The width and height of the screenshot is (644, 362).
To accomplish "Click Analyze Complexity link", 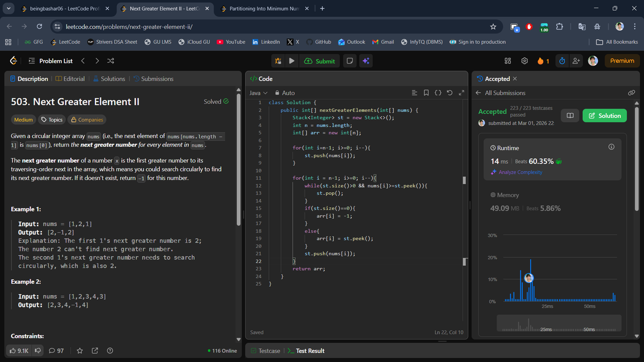I will click(516, 172).
